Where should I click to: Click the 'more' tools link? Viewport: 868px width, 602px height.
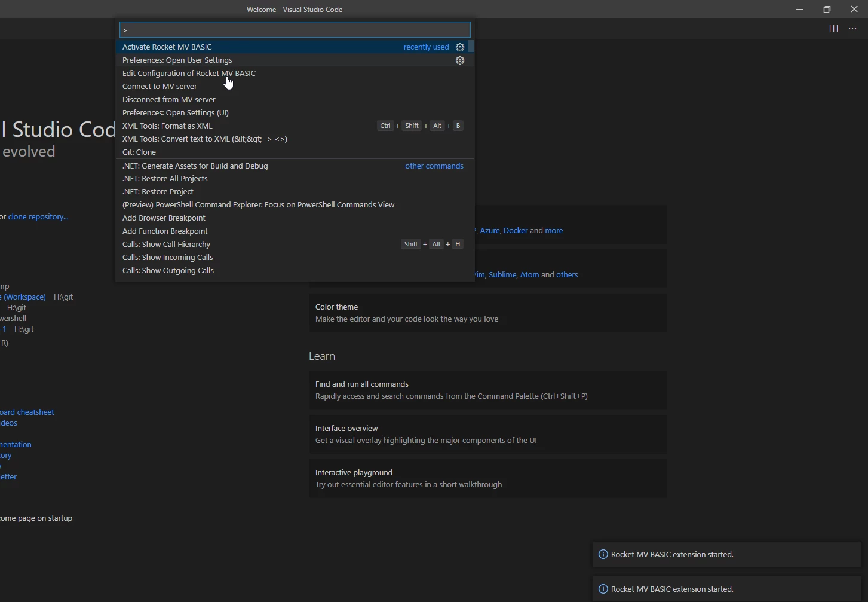[x=554, y=230]
